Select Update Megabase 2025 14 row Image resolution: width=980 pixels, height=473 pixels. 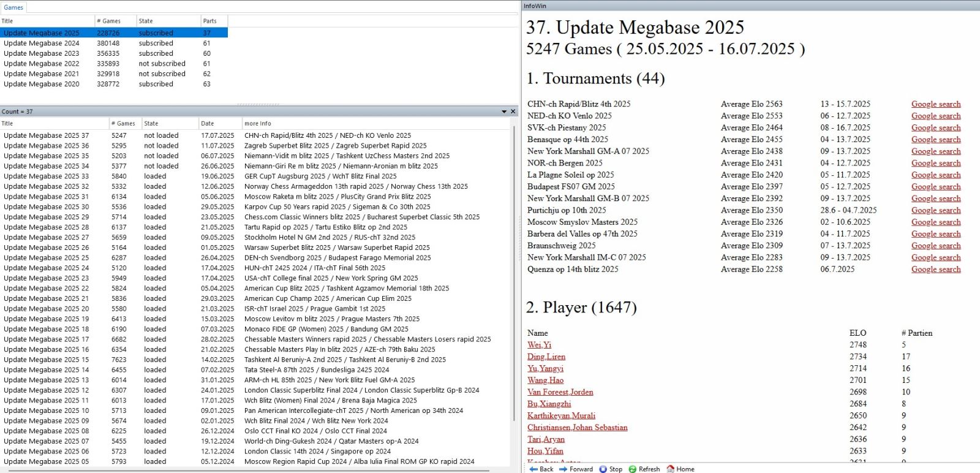pyautogui.click(x=255, y=369)
